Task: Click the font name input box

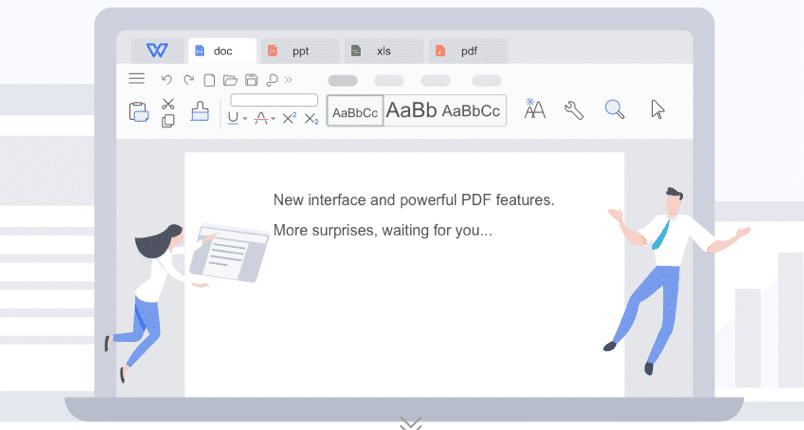Action: 274,100
